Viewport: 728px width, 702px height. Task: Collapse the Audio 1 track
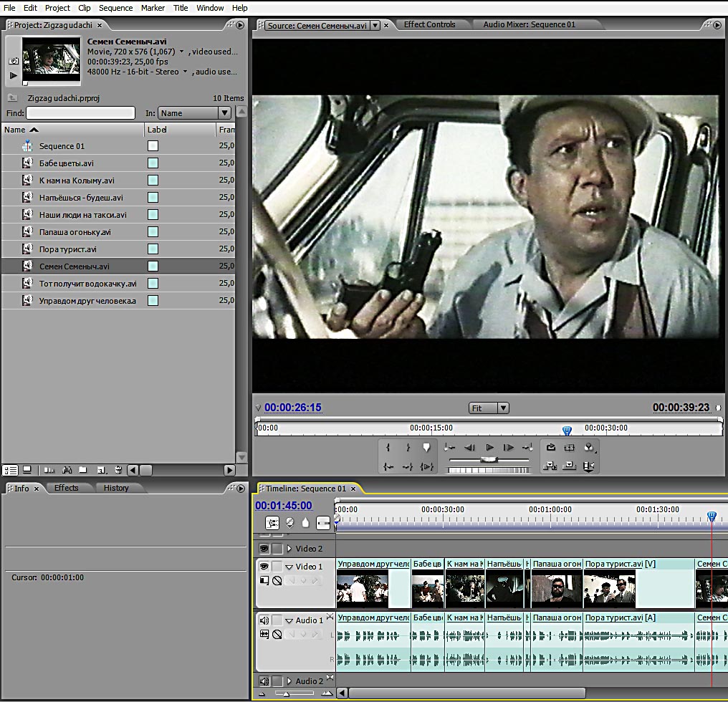point(289,621)
